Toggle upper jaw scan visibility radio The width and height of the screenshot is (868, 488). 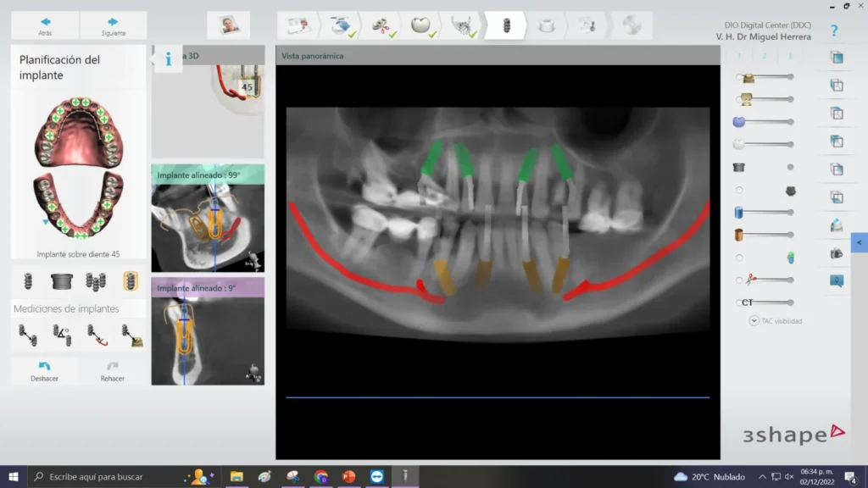[x=739, y=77]
